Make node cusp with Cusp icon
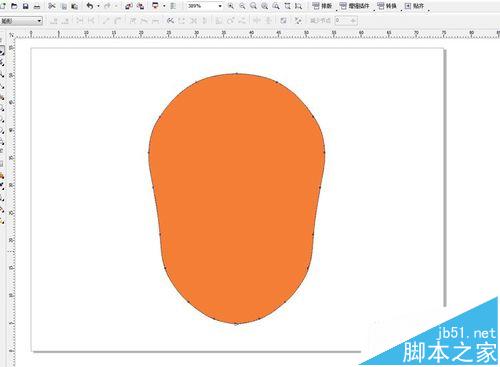This screenshot has width=500, height=367. [x=133, y=21]
